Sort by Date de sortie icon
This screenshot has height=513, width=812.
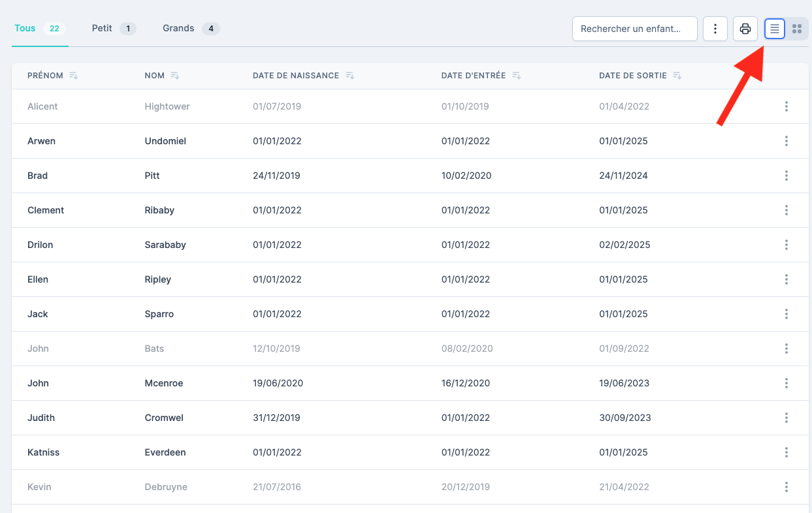(677, 76)
